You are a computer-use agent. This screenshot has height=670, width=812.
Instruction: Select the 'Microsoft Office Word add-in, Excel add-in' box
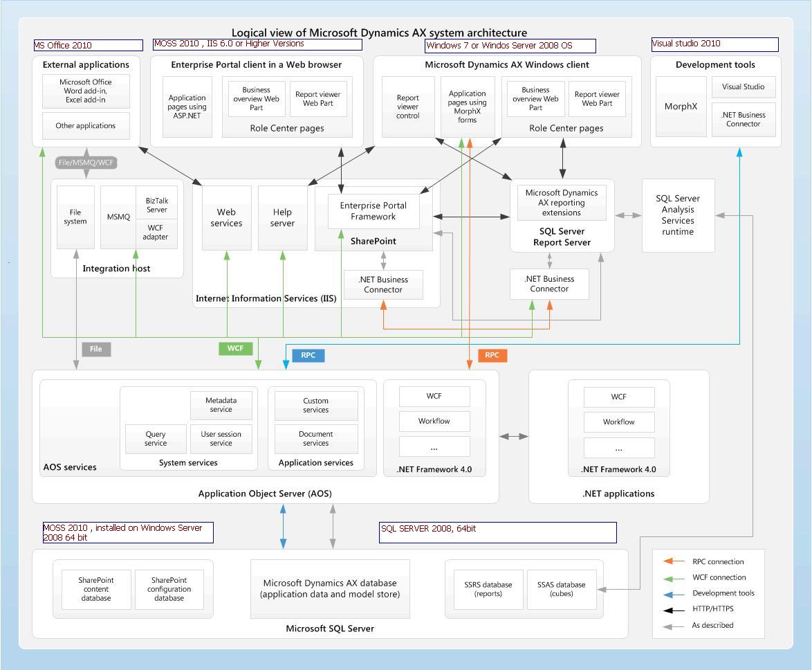[86, 91]
